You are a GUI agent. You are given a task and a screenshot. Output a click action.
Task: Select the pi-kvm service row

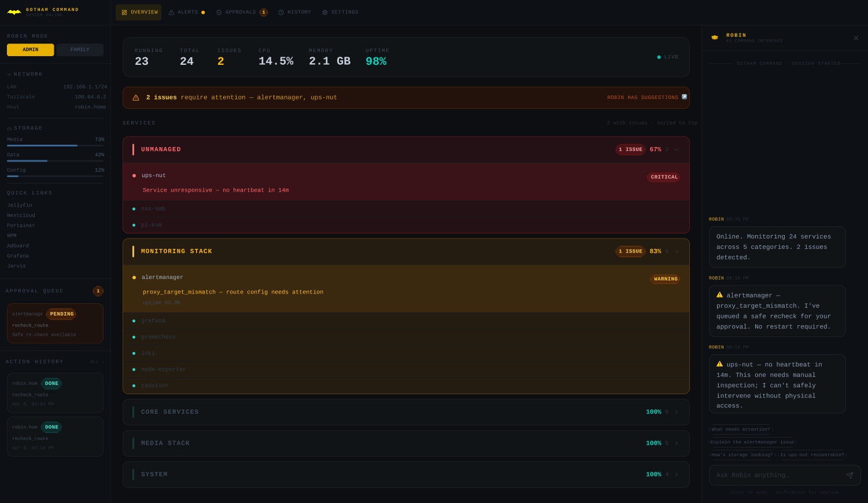(x=406, y=225)
